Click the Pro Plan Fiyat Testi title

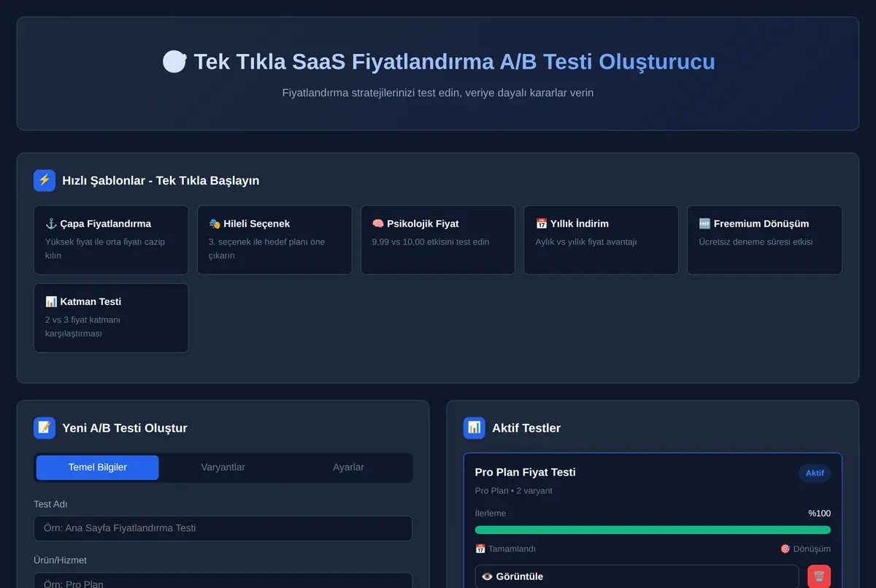pos(525,473)
